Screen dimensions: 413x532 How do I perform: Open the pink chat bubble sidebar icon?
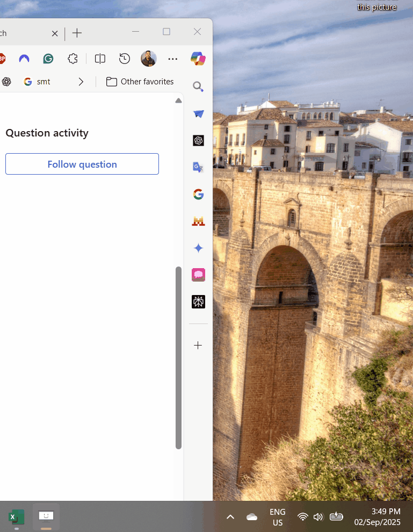tap(198, 275)
